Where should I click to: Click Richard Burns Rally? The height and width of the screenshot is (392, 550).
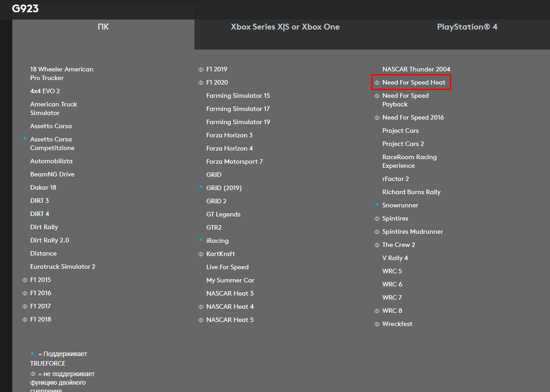412,192
